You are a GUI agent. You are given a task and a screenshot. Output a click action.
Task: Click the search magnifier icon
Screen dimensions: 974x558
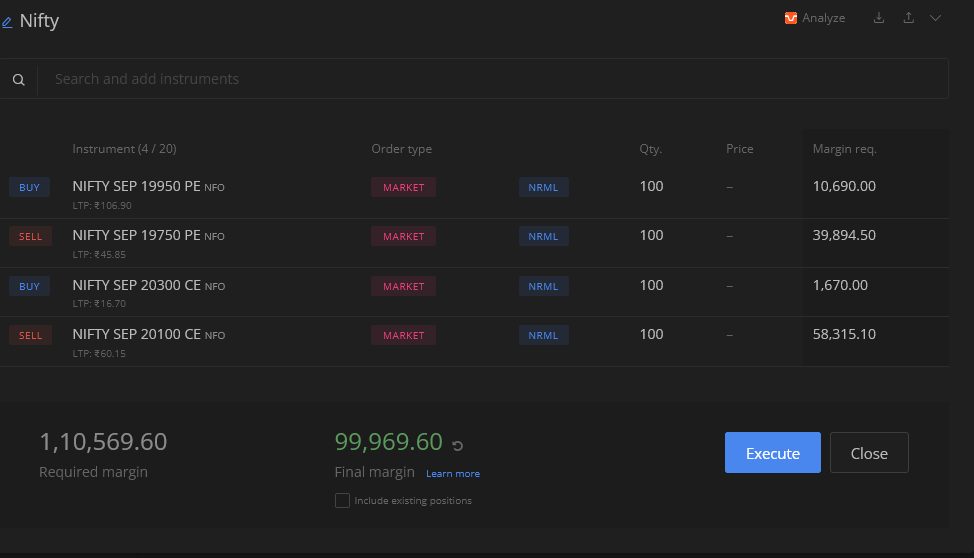19,80
